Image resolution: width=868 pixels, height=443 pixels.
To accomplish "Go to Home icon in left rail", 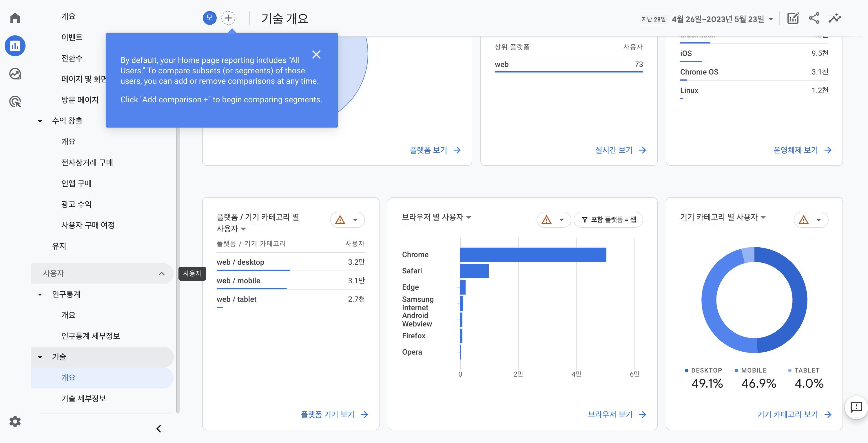I will [x=15, y=18].
